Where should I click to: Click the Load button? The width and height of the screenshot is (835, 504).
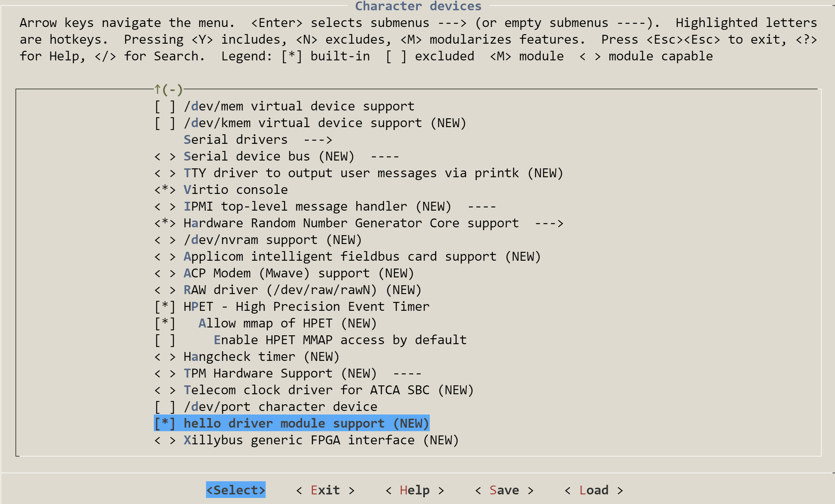click(x=594, y=490)
